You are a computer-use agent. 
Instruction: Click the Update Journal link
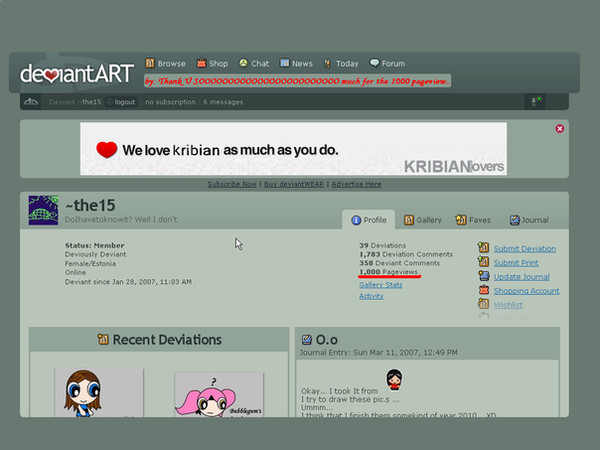522,277
